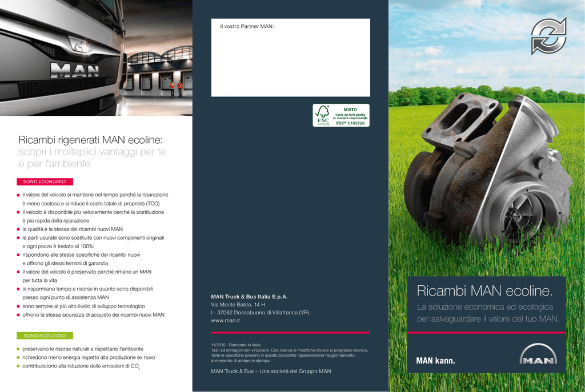
Task: Click the tagline 'La soluzione economica ed ecologica'
Action: pyautogui.click(x=485, y=307)
